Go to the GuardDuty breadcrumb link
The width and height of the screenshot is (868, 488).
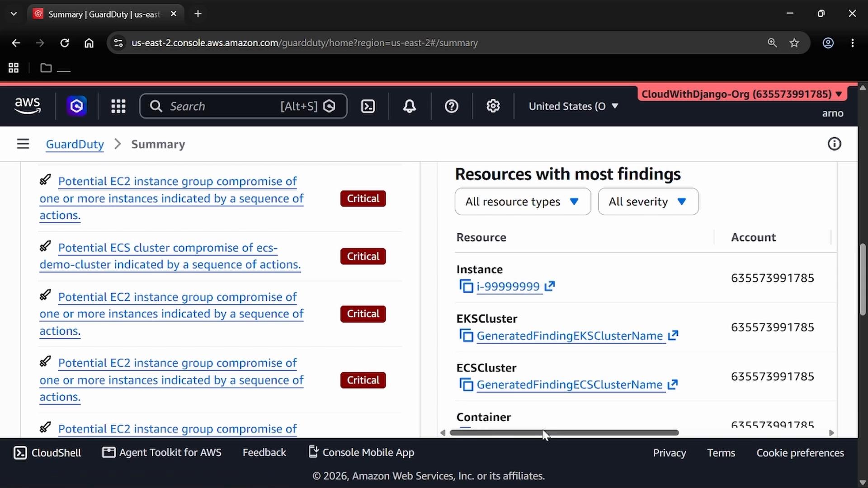(75, 144)
